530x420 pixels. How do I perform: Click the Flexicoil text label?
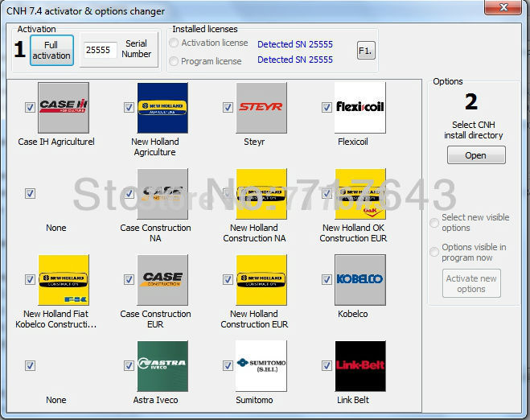[353, 142]
